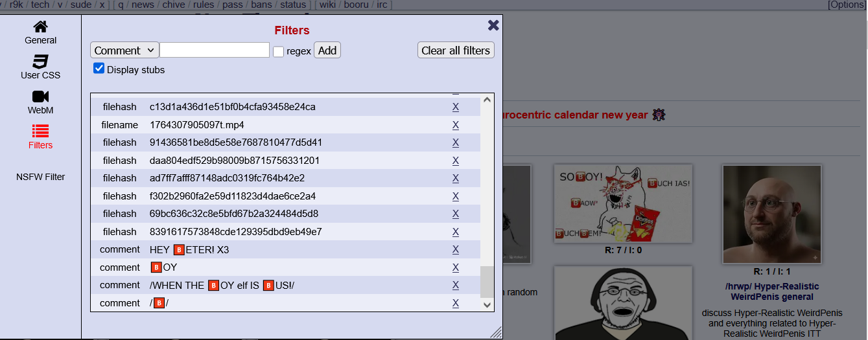Open the NSFW Filter tab
Screen dimensions: 868x340
tap(41, 177)
